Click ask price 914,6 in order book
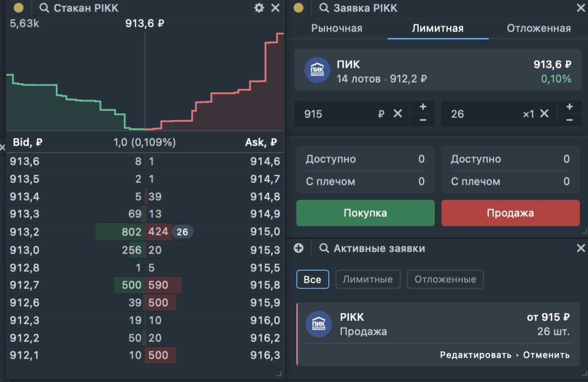 [x=265, y=161]
